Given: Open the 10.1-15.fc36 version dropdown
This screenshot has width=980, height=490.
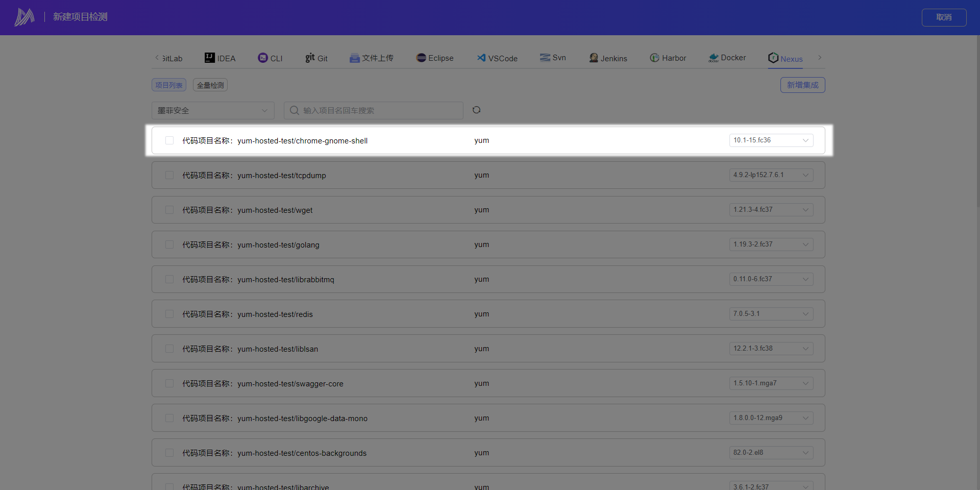Looking at the screenshot, I should pyautogui.click(x=771, y=140).
